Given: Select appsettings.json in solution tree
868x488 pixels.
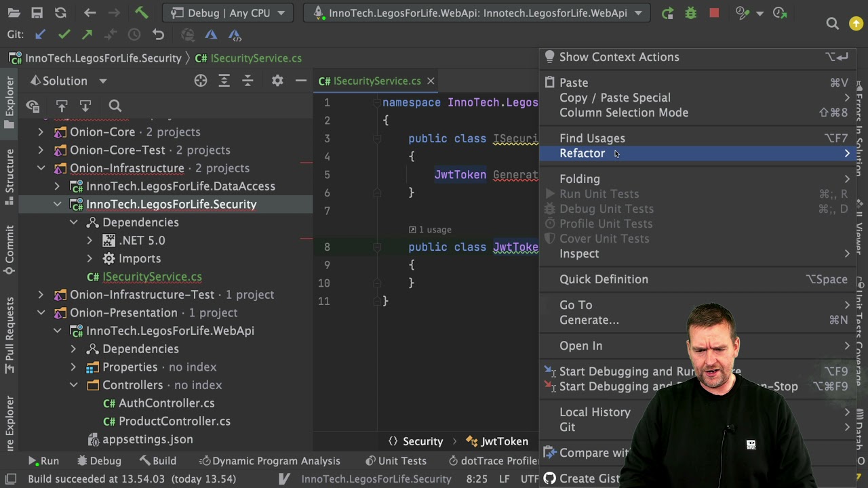Looking at the screenshot, I should pos(147,439).
